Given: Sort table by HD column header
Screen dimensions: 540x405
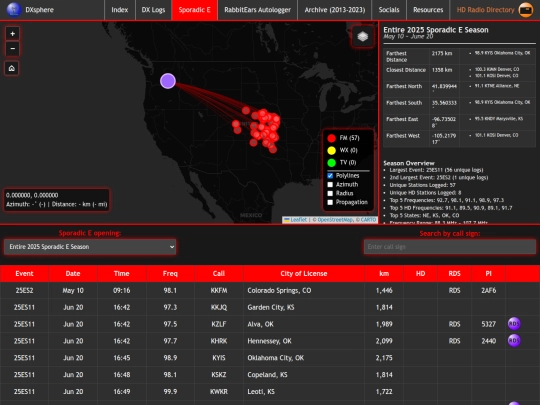Looking at the screenshot, I should [x=420, y=274].
